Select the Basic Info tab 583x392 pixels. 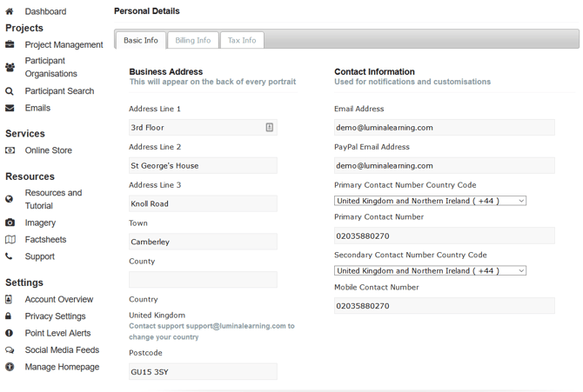pos(140,40)
